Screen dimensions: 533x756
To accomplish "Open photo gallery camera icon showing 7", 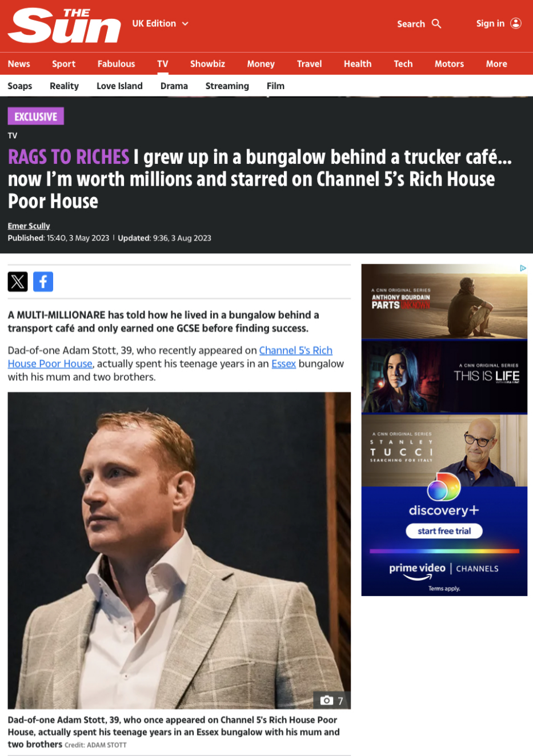I will tap(332, 701).
